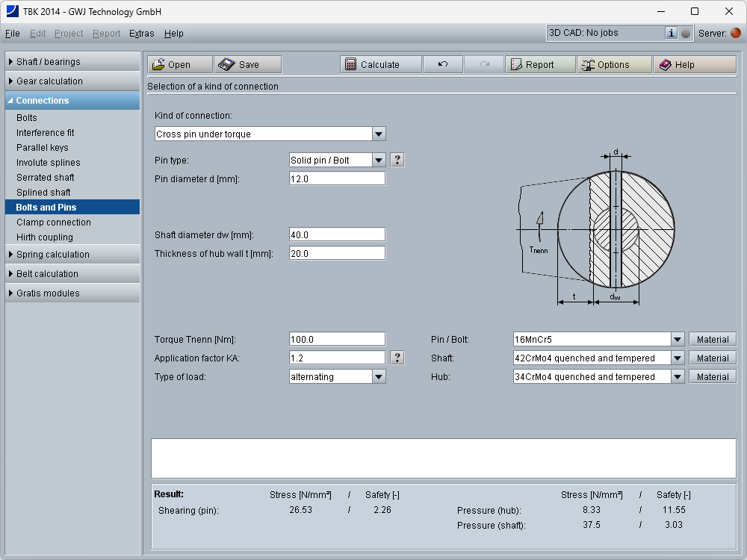This screenshot has width=747, height=560.
Task: Open the Report generator
Action: click(x=539, y=65)
